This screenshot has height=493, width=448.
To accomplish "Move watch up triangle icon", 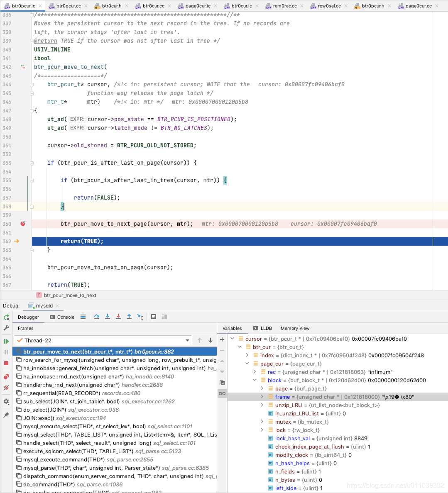I will click(222, 361).
